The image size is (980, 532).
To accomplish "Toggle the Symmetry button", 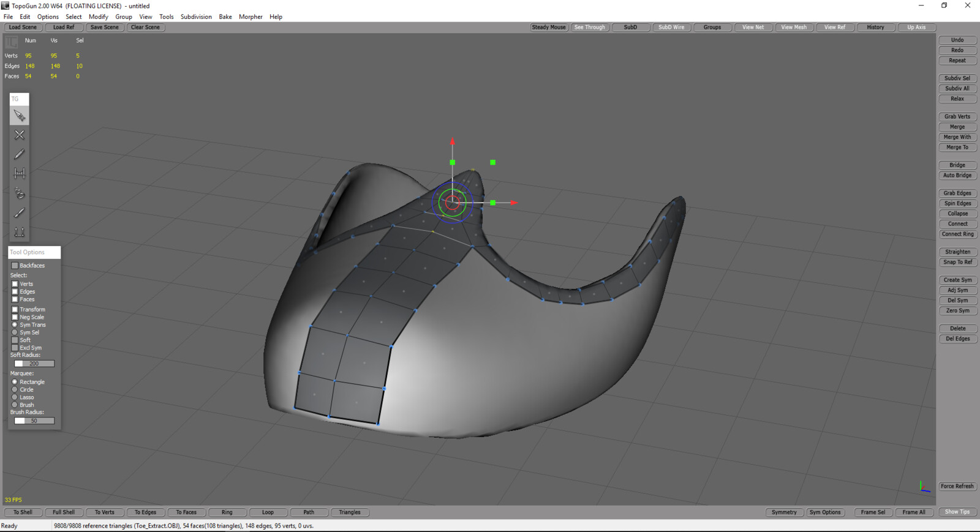I will [x=784, y=512].
